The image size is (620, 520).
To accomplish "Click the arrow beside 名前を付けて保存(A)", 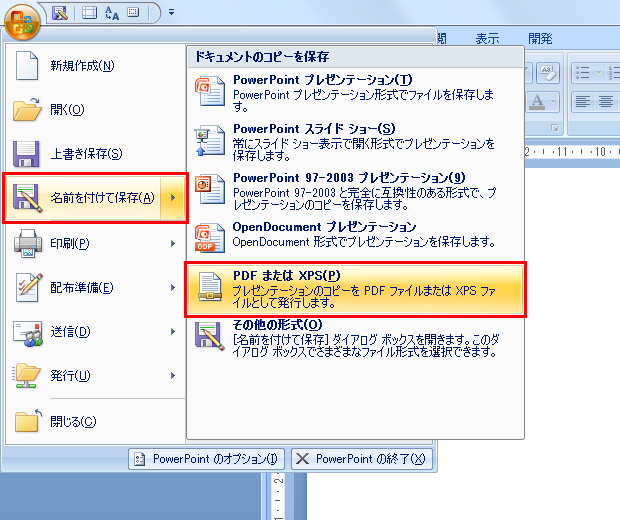I will click(x=173, y=197).
